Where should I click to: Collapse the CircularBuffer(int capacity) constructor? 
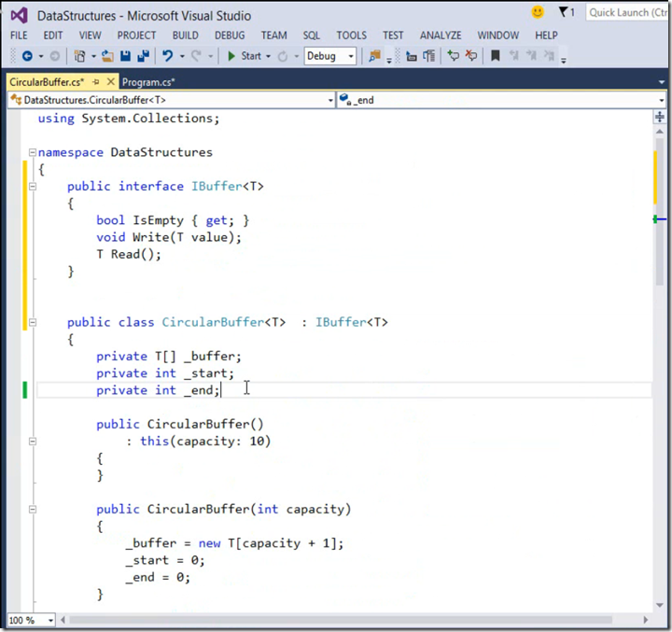click(32, 509)
